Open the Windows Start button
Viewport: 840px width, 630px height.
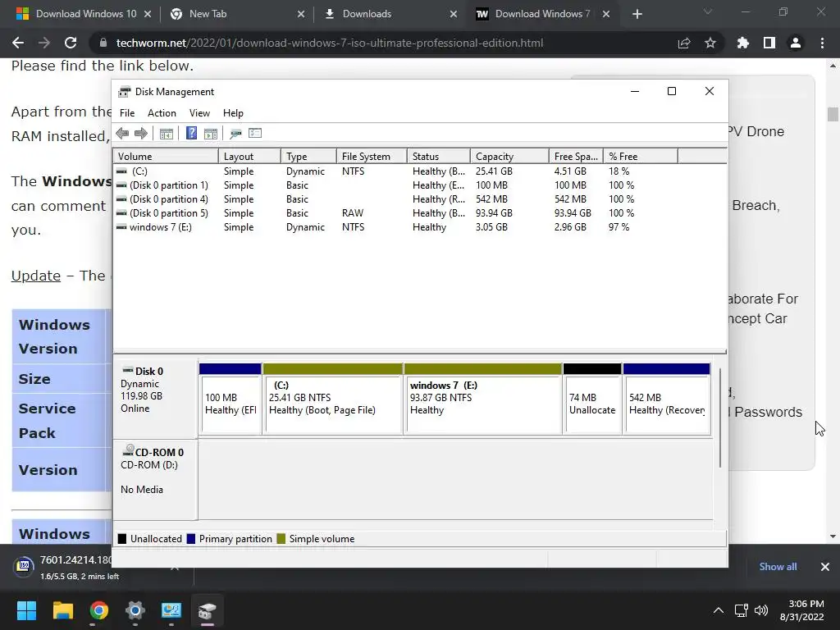click(x=26, y=610)
